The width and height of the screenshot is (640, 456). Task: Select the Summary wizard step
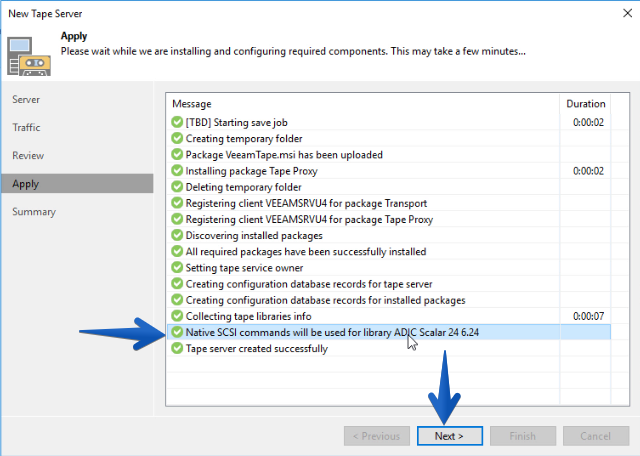(x=34, y=211)
